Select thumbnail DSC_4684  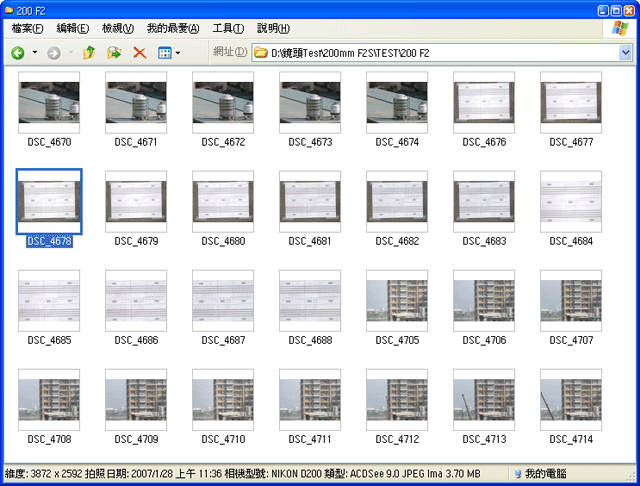(x=571, y=202)
